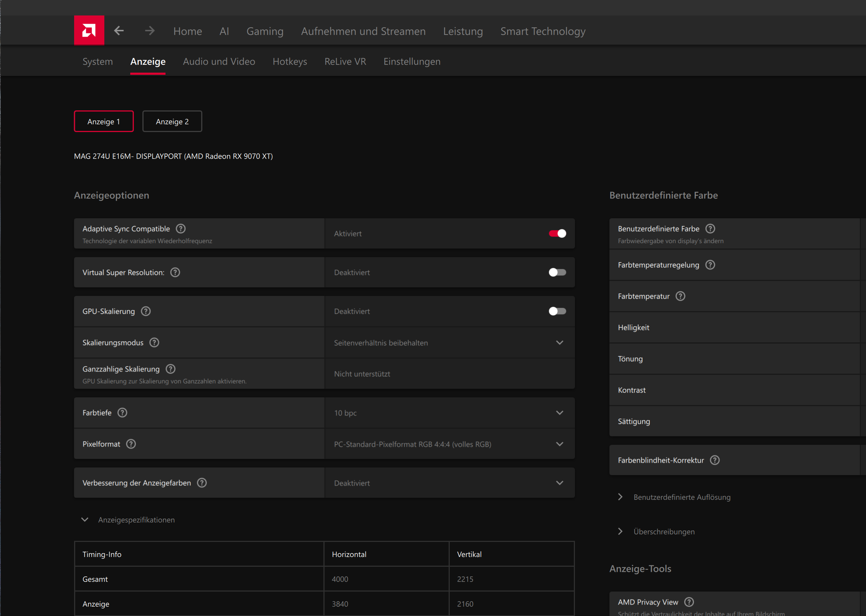Select the Anzeige 1 button
This screenshot has height=616, width=866.
click(x=104, y=122)
